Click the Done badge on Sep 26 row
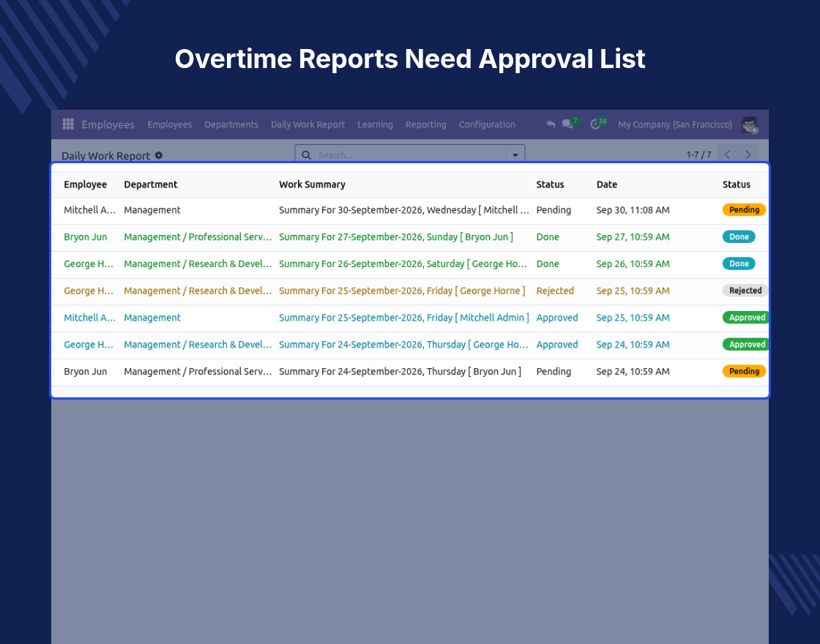The height and width of the screenshot is (644, 820). pos(739,263)
